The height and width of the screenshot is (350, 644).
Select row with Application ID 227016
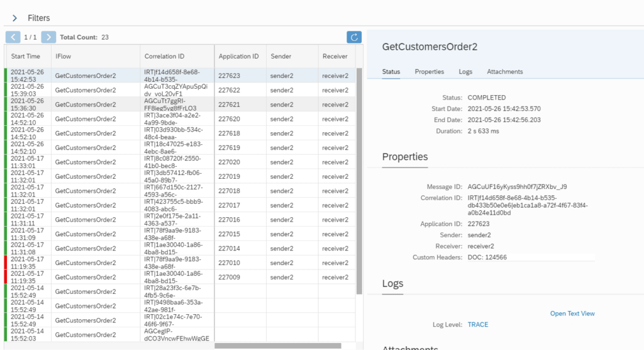(180, 220)
